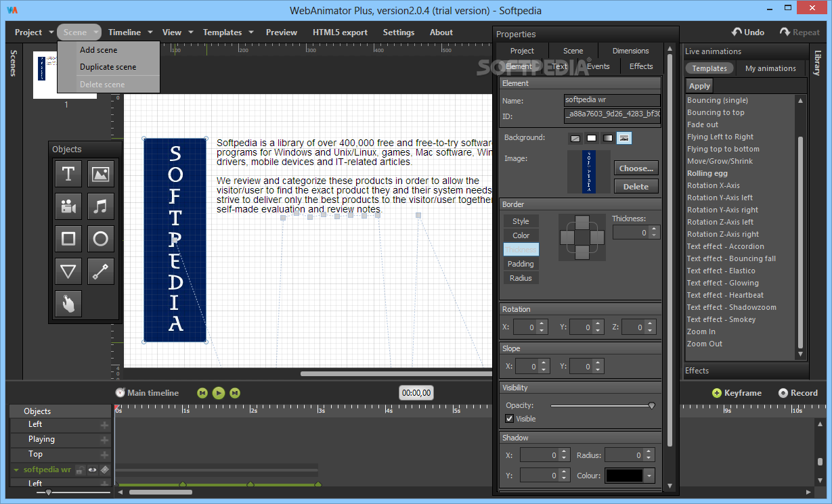Viewport: 832px width, 504px height.
Task: Switch to the Dimensions properties tab
Action: pos(631,51)
